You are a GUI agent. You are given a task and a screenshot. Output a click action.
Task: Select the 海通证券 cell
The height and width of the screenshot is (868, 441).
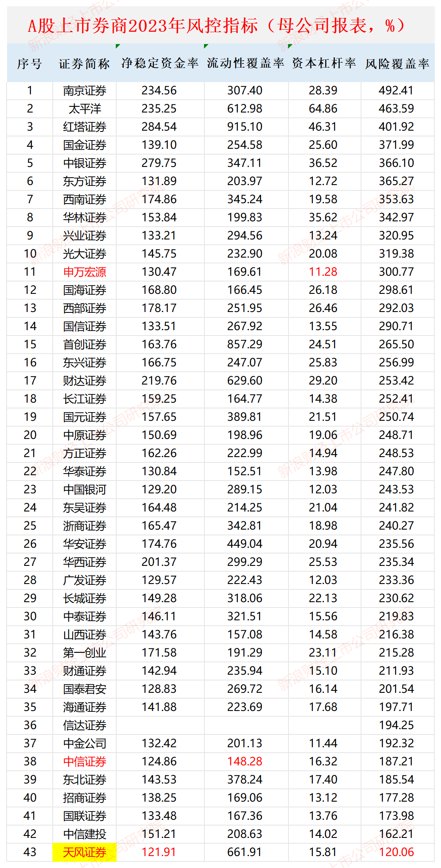tap(84, 707)
